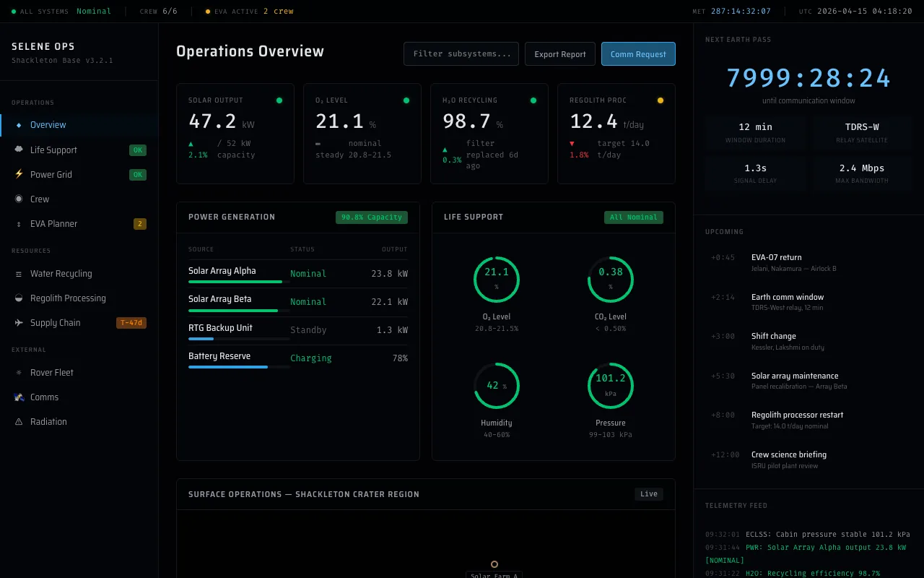924x578 pixels.
Task: Click the Regolith Processing icon
Action: point(19,298)
